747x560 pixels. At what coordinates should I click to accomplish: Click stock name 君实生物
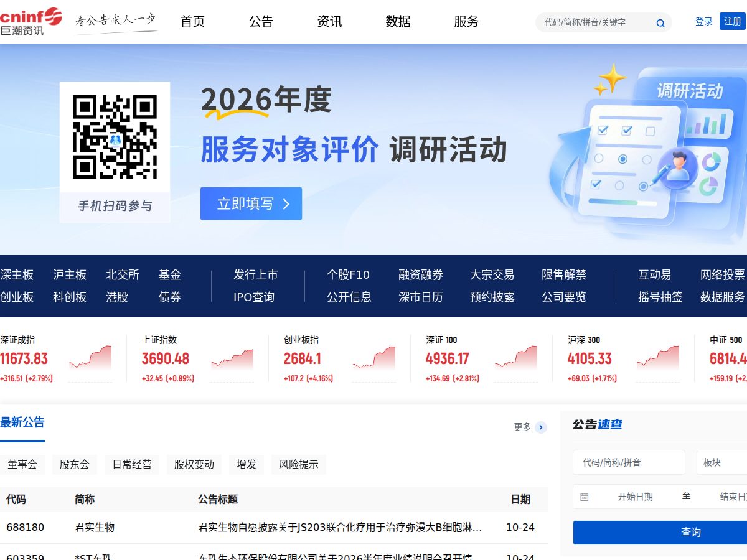click(x=95, y=527)
